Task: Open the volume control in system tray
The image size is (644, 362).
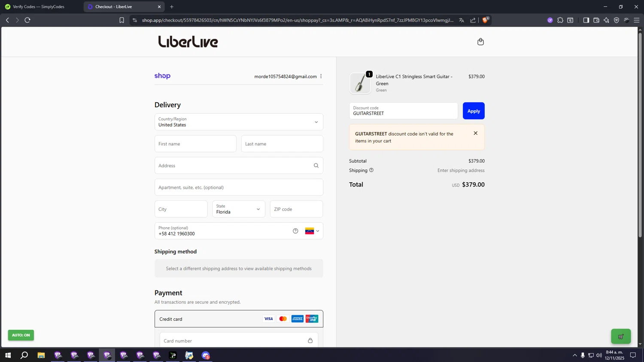Action: [599, 355]
